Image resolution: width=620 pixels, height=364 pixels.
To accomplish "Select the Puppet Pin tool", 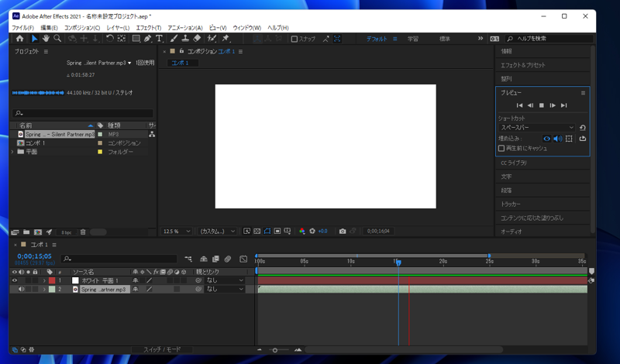I will pos(226,39).
